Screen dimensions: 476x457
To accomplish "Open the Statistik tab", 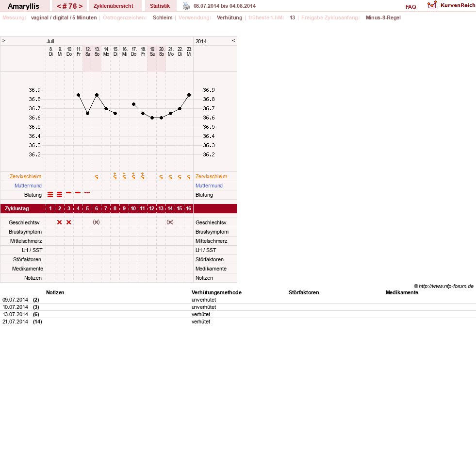I will (x=160, y=6).
